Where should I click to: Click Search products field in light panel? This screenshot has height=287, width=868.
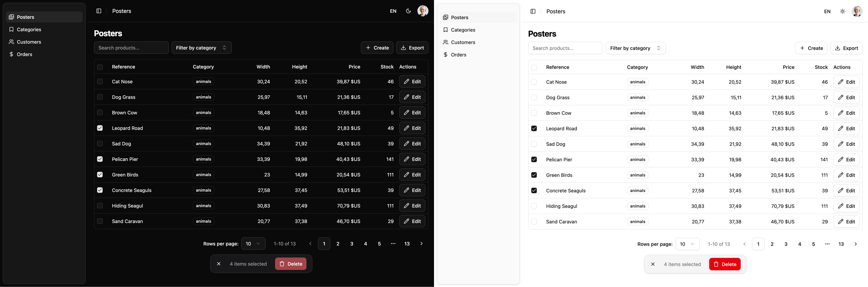(x=565, y=48)
